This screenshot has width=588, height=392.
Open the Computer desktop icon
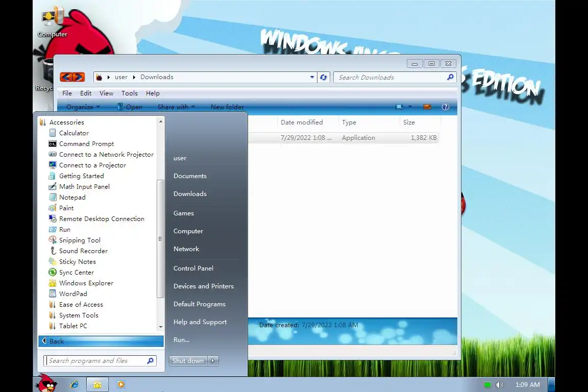tap(52, 22)
